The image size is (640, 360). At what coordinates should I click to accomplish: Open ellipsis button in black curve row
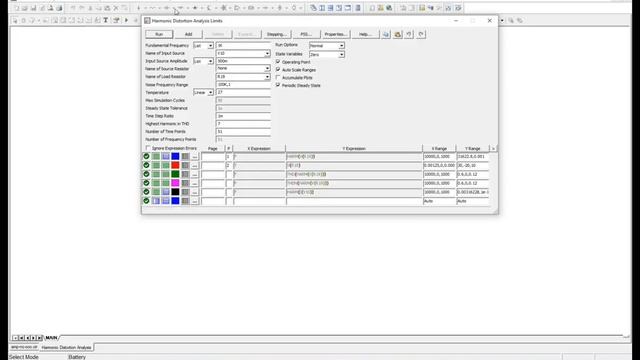tap(195, 192)
